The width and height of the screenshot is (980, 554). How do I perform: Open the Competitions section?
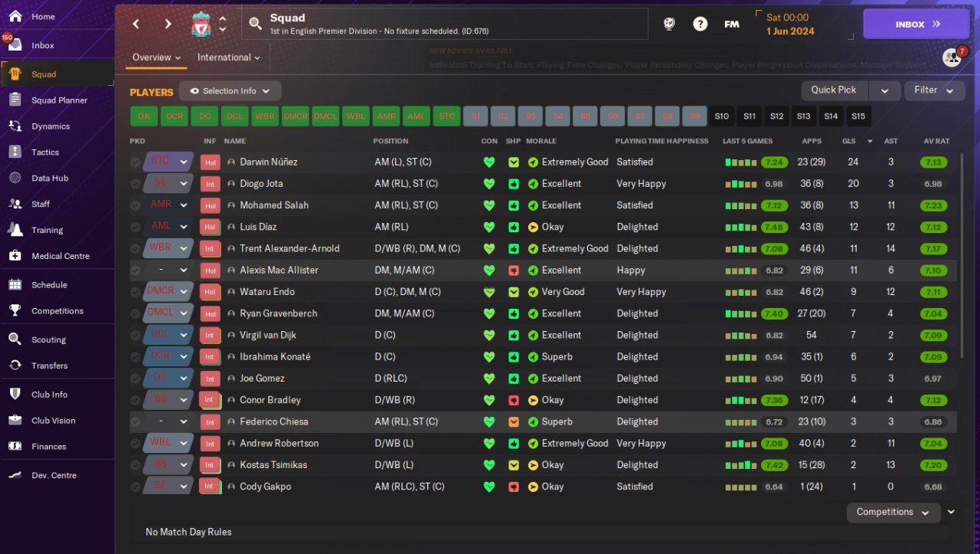pyautogui.click(x=57, y=311)
